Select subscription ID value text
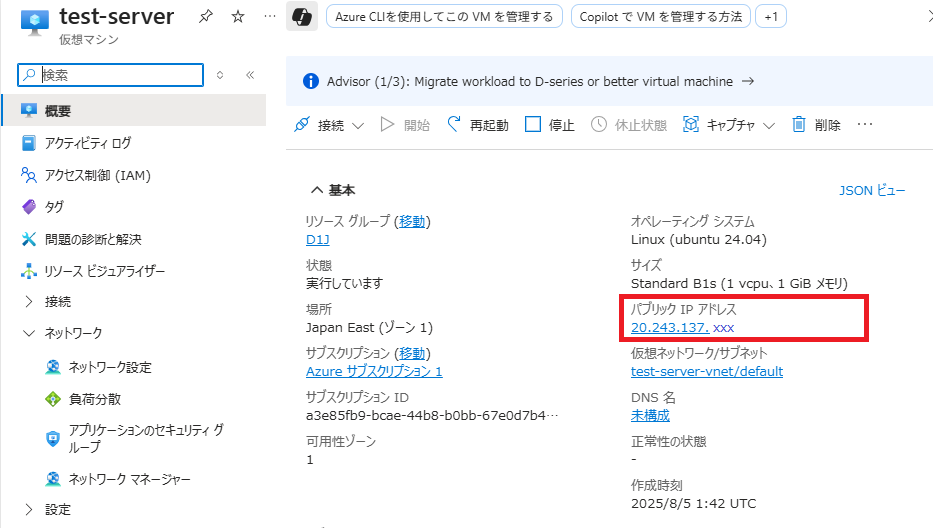933x528 pixels. pyautogui.click(x=432, y=415)
